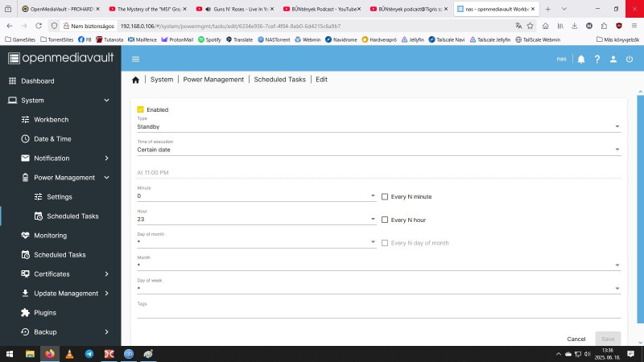Switch to Guns N' Roses tab
Screen dimensions: 644x362
pyautogui.click(x=234, y=9)
